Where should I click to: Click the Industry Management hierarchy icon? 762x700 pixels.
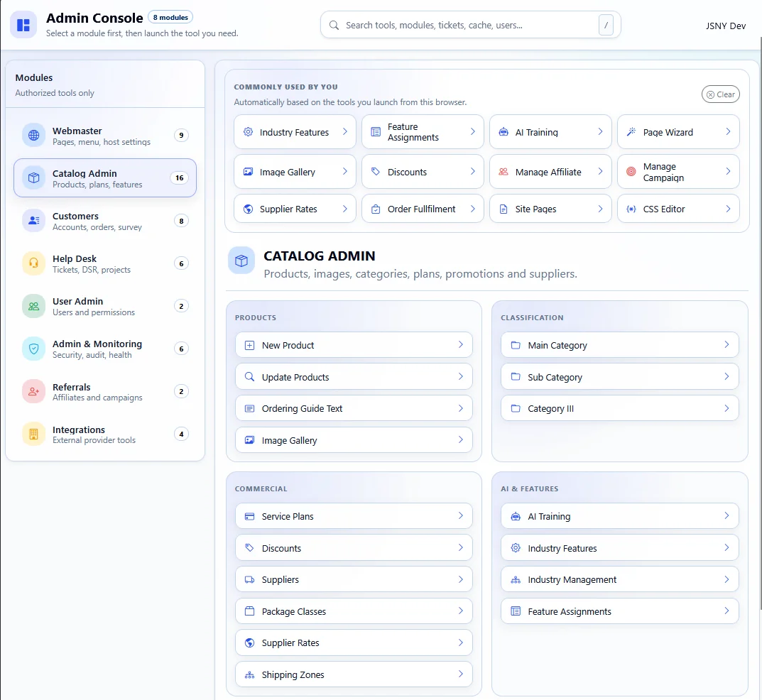point(516,579)
